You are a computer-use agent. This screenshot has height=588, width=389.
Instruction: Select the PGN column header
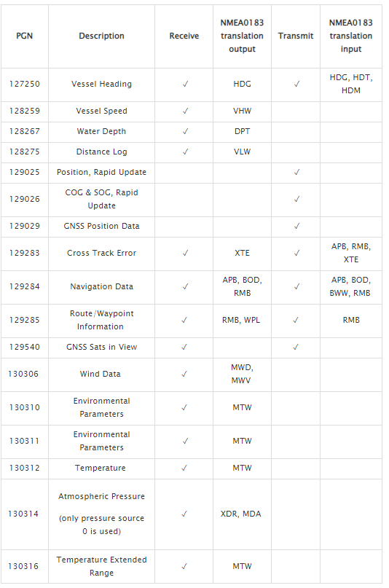coord(24,36)
